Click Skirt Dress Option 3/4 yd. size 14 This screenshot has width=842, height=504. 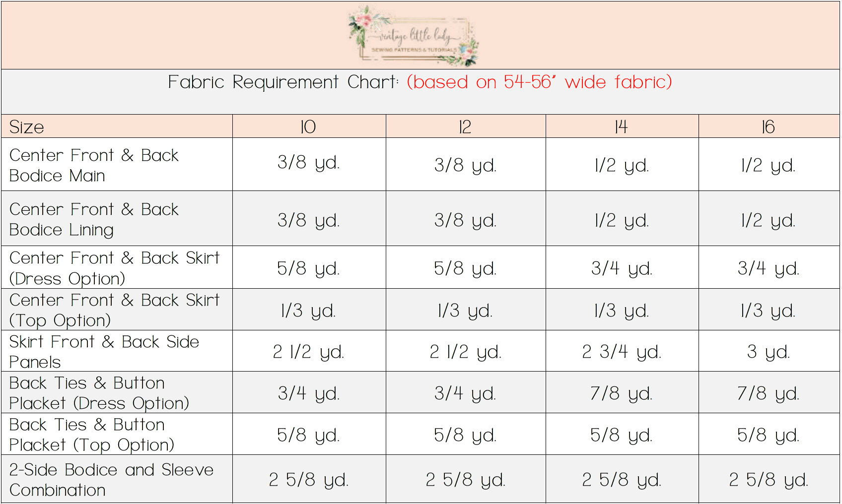tap(622, 268)
